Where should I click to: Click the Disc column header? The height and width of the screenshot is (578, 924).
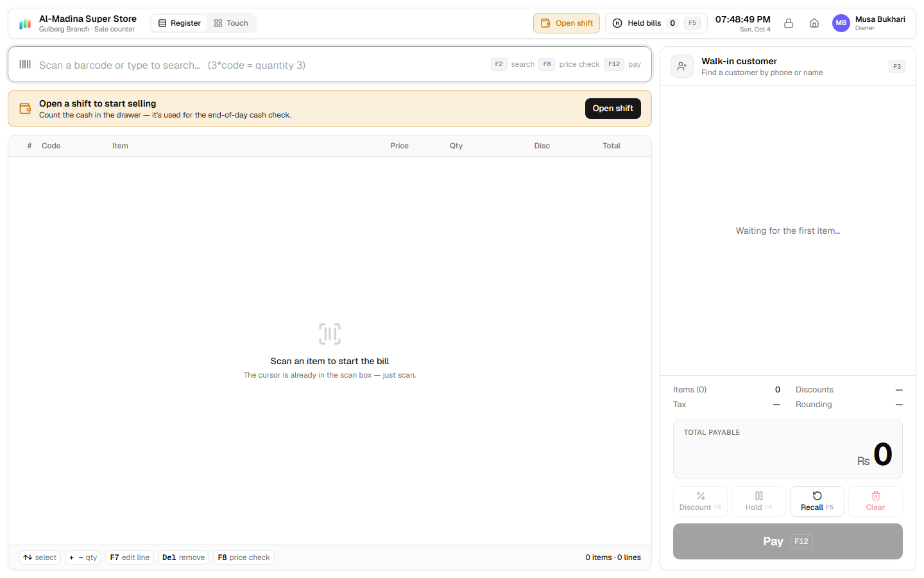pos(542,146)
